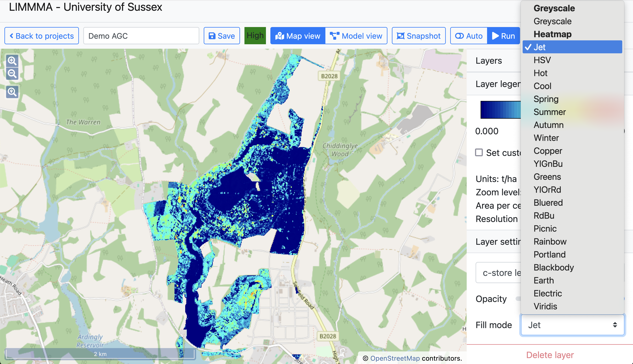Click the High quality indicator button
This screenshot has height=364, width=633.
(255, 36)
